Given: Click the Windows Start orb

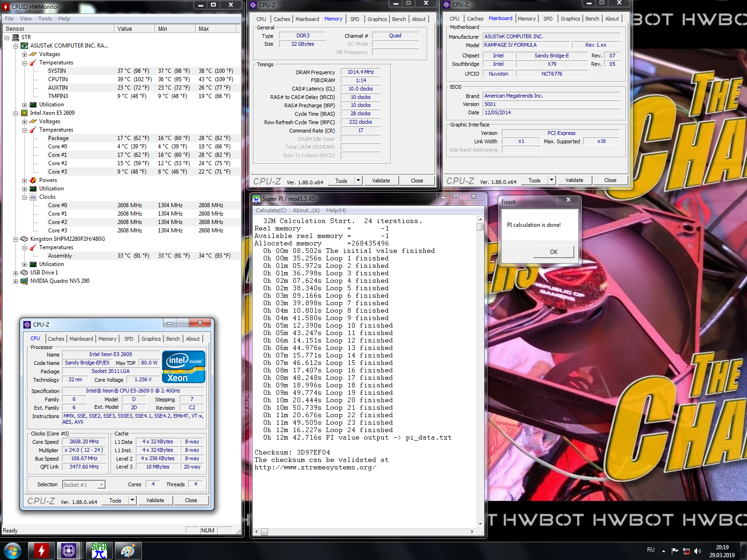Looking at the screenshot, I should tap(13, 551).
